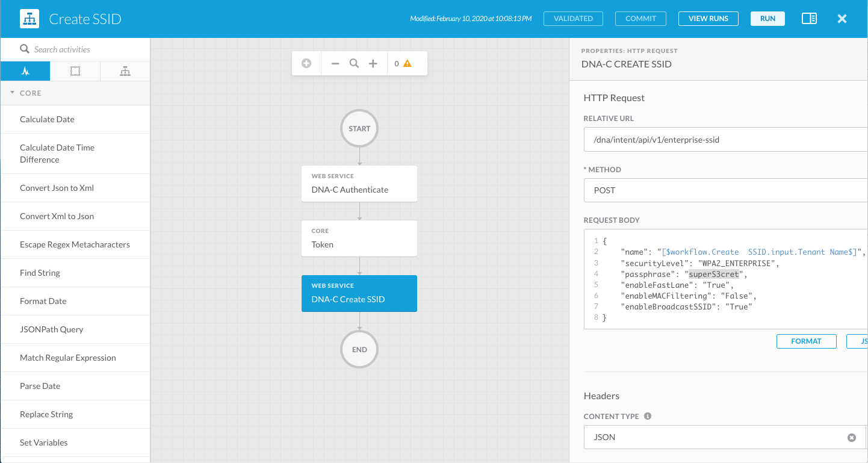Click the RUN button
This screenshot has height=463, width=868.
click(x=767, y=19)
